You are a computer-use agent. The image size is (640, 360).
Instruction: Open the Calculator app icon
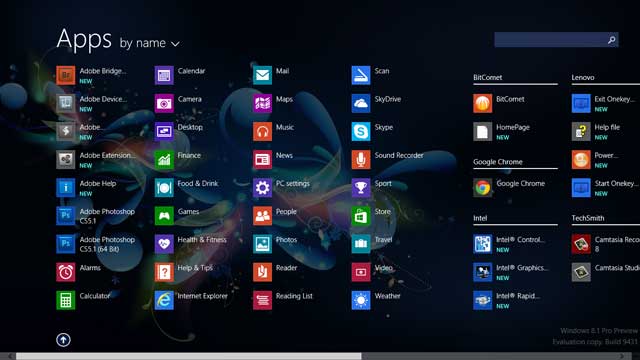tap(65, 300)
